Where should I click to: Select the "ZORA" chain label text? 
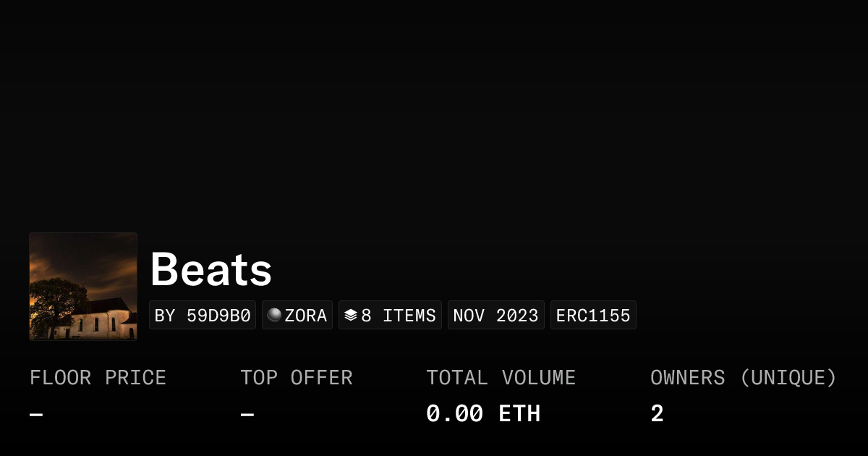[306, 316]
